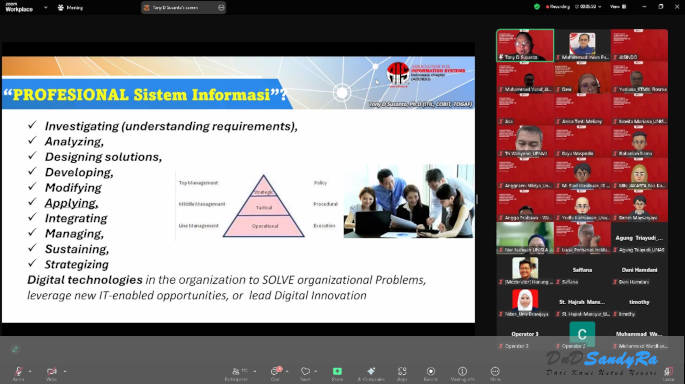Image resolution: width=685 pixels, height=384 pixels.
Task: Open the More options ellipsis icon
Action: point(495,372)
